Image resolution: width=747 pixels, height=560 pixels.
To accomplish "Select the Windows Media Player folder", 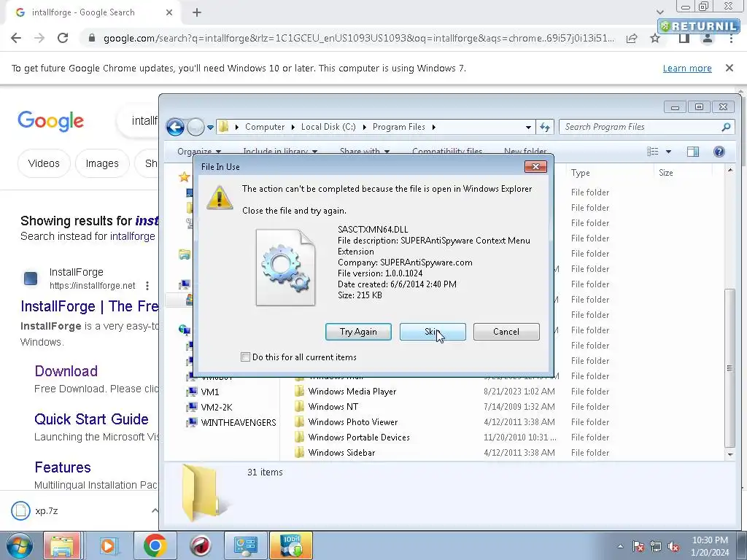I will [x=352, y=392].
